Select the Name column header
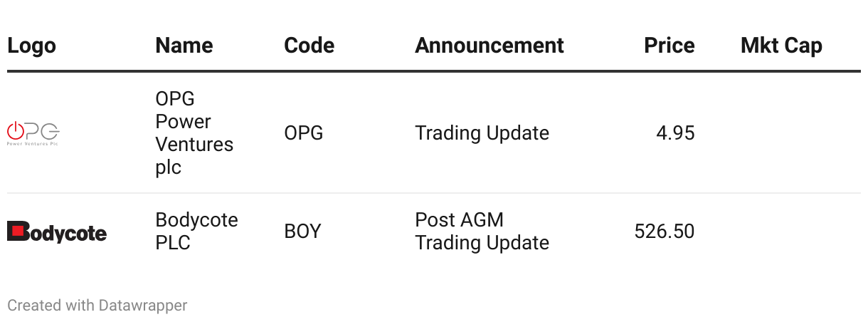The image size is (868, 322). coord(184,46)
